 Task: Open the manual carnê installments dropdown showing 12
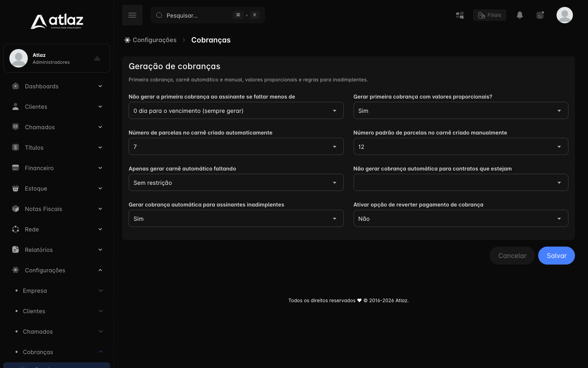click(x=461, y=146)
